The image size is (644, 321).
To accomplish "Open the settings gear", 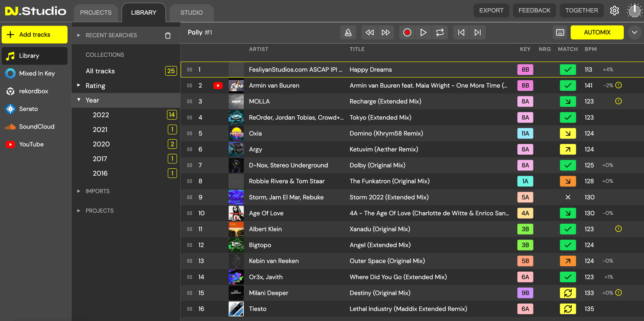I will [615, 11].
